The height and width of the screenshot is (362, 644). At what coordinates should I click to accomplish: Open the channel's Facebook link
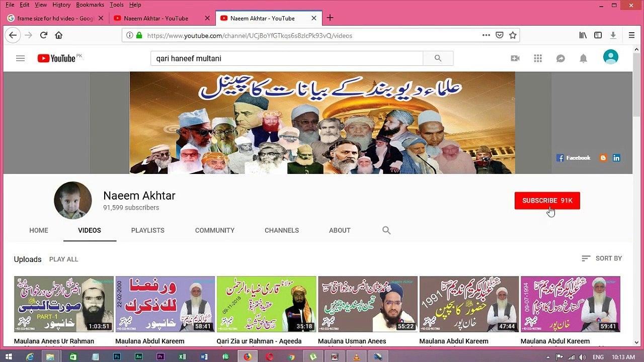coord(573,158)
